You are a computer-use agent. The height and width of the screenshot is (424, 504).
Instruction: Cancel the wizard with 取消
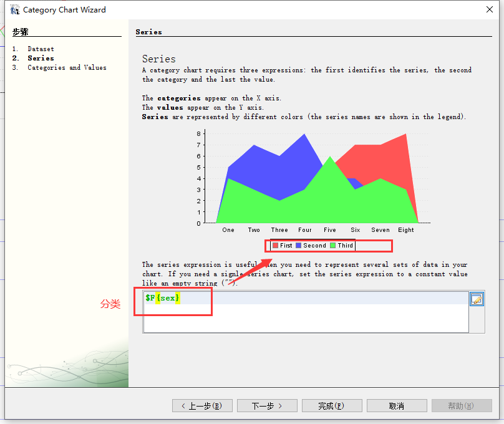[397, 406]
